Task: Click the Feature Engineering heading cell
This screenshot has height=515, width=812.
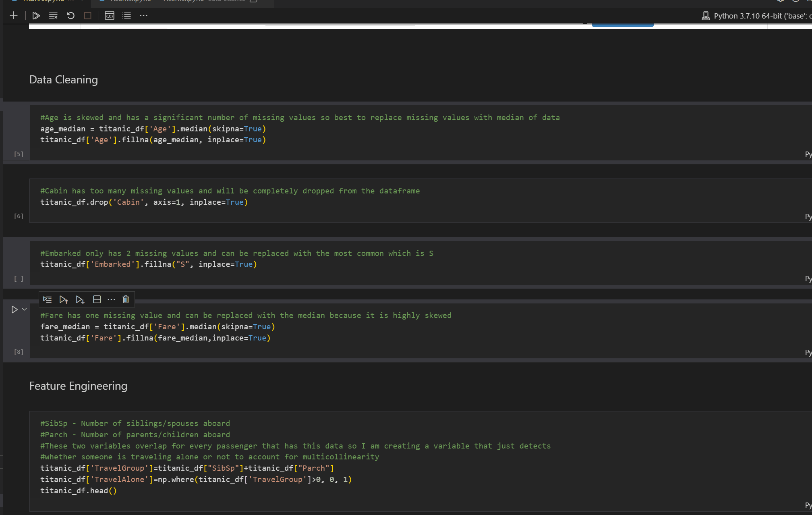Action: (78, 386)
